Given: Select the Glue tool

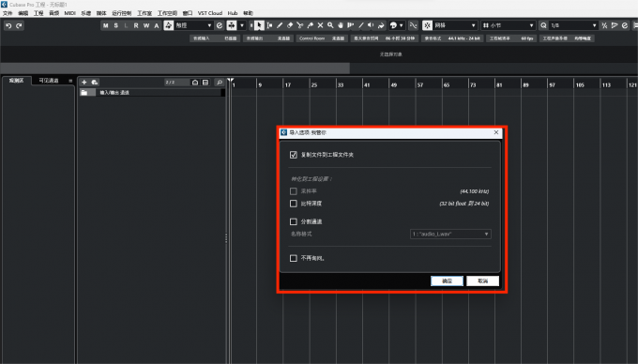Looking at the screenshot, I should (310, 25).
